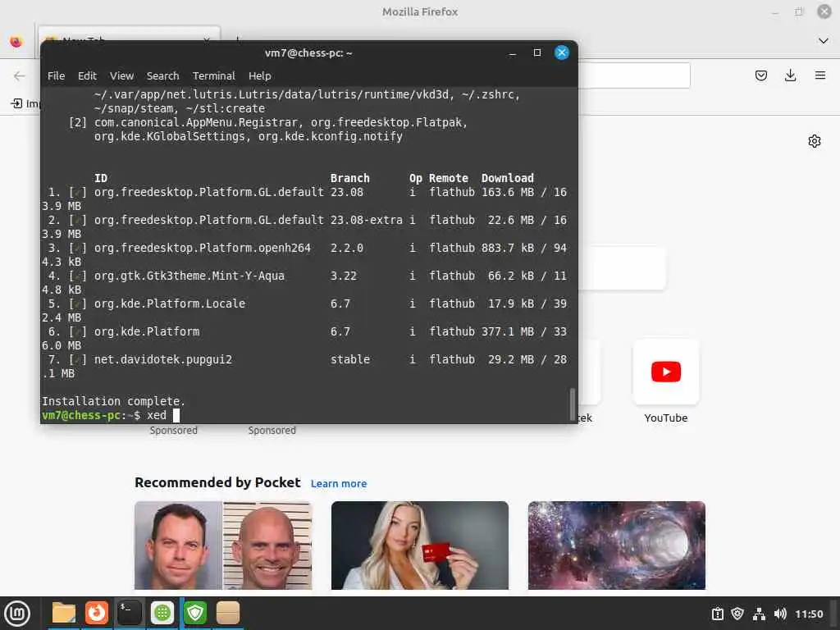The height and width of the screenshot is (630, 840).
Task: Open tan package app in taskbar
Action: pyautogui.click(x=228, y=613)
